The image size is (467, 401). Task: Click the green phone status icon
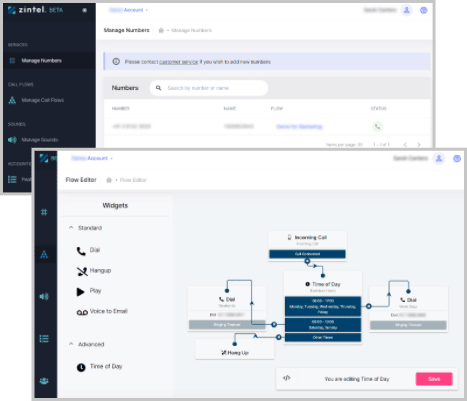click(377, 126)
